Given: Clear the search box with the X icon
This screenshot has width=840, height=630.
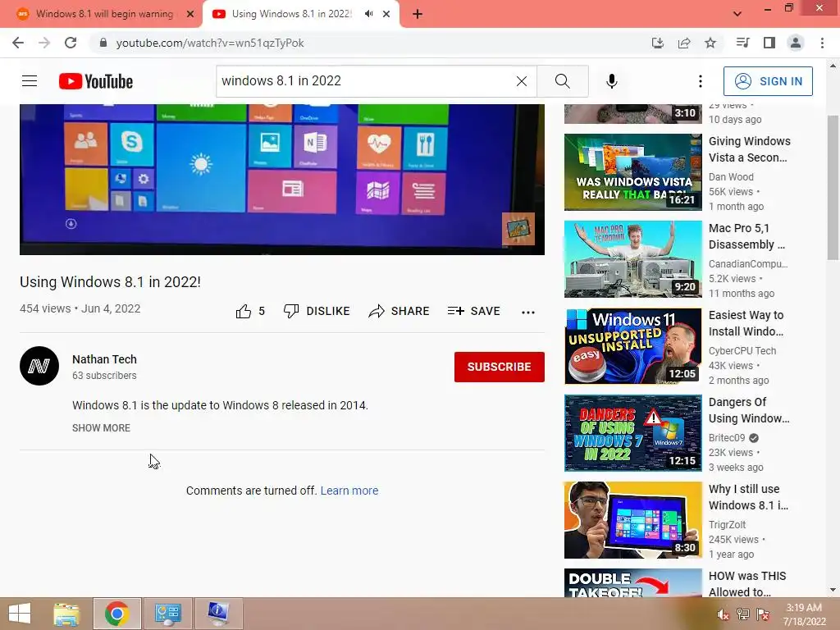Looking at the screenshot, I should pos(521,81).
